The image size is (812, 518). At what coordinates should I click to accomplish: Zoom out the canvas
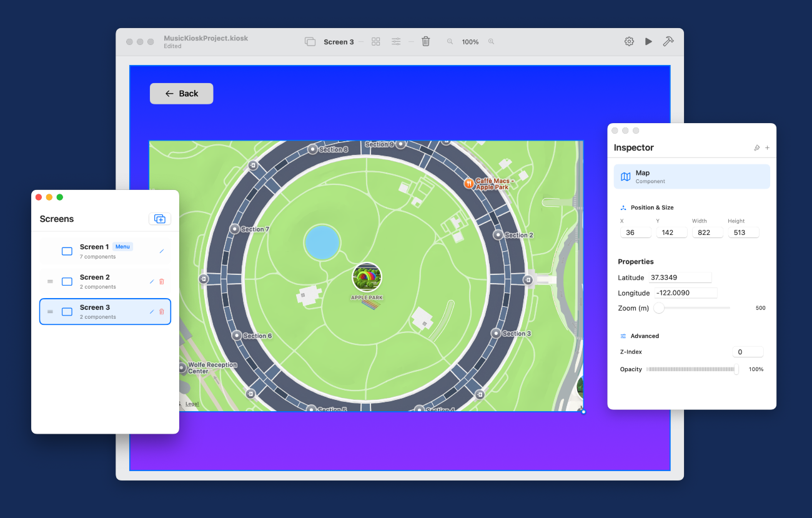tap(450, 42)
